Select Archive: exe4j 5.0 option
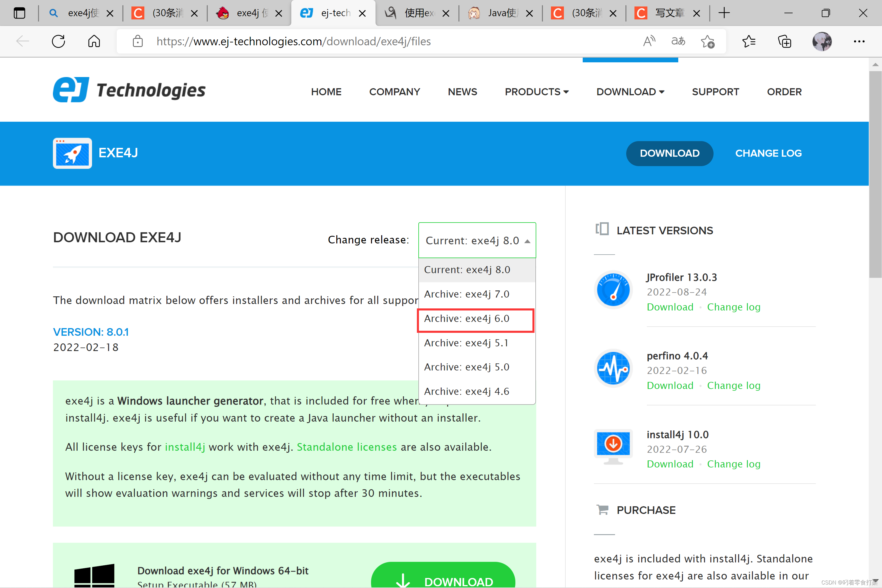Screen dimensions: 882x588 477,367
